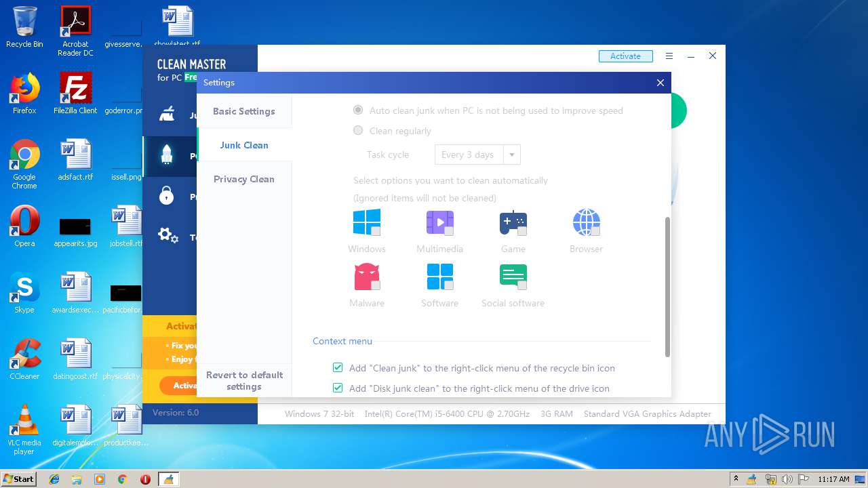The image size is (868, 488).
Task: Show hidden system tray icons
Action: pos(736,479)
